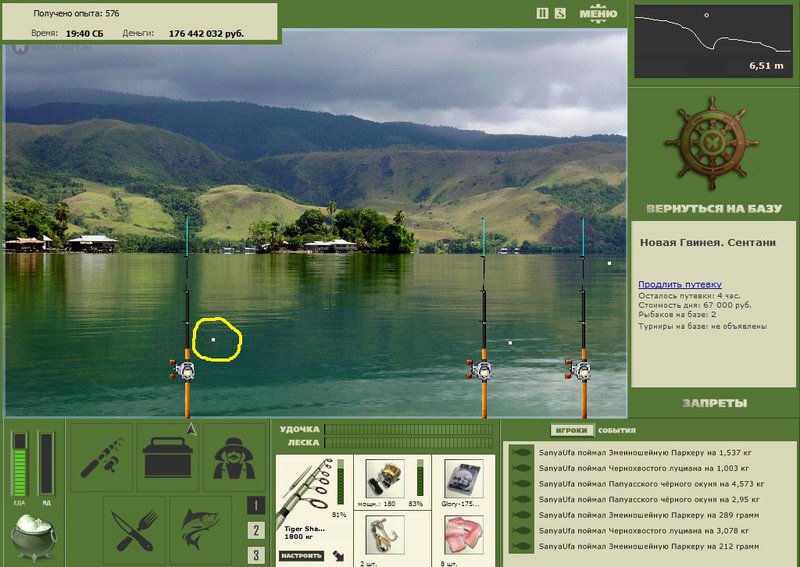Screen dimensions: 800x567
Task: Click the reel on the middle rod
Action: tap(481, 370)
